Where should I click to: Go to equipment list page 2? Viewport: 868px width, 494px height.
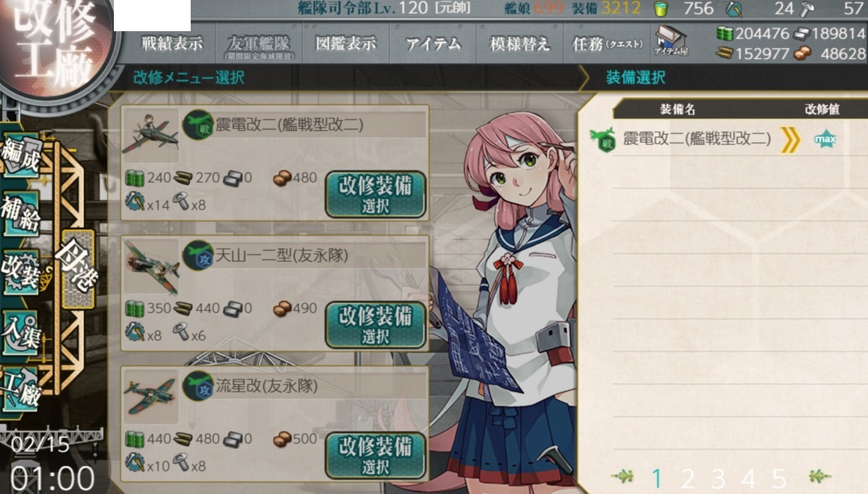687,477
